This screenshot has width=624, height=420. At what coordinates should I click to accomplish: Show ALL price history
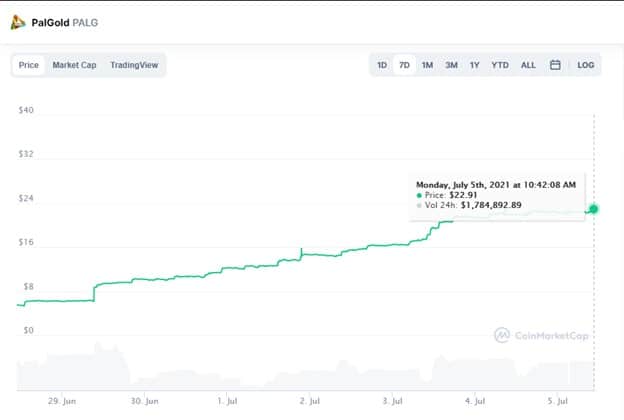pos(528,65)
